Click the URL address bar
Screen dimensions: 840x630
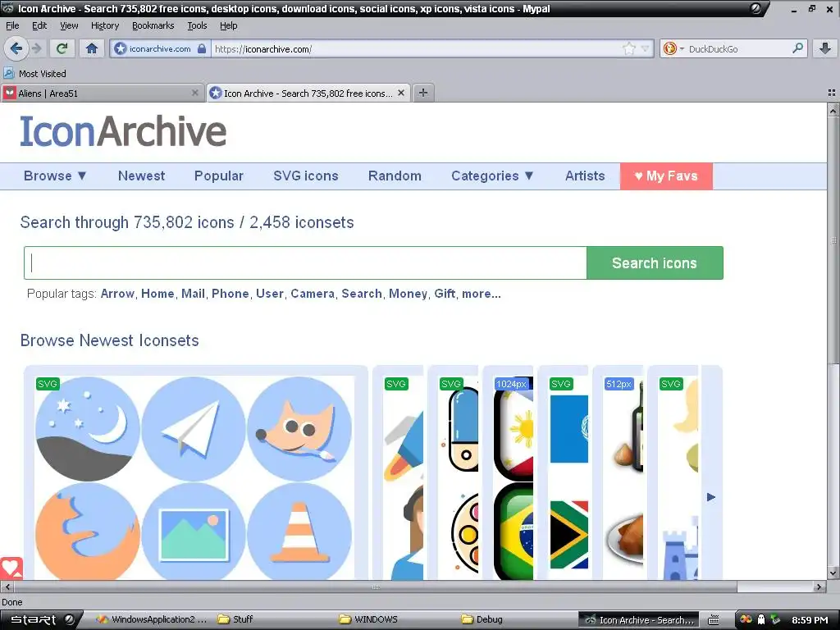click(x=415, y=48)
